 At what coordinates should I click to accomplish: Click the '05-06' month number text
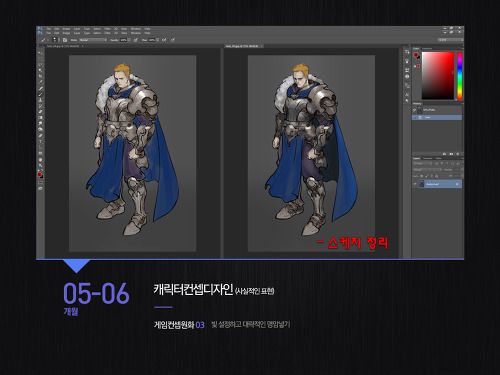coord(96,293)
